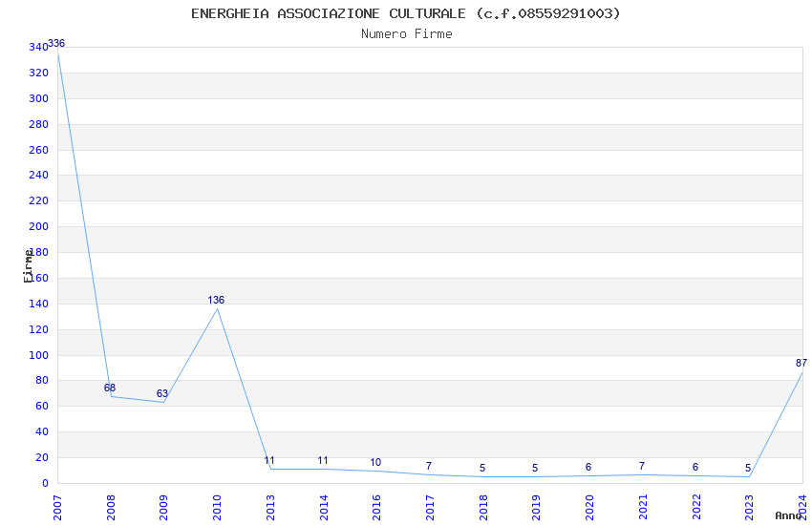Click y-axis value 60
This screenshot has height=525, width=812.
(x=41, y=406)
